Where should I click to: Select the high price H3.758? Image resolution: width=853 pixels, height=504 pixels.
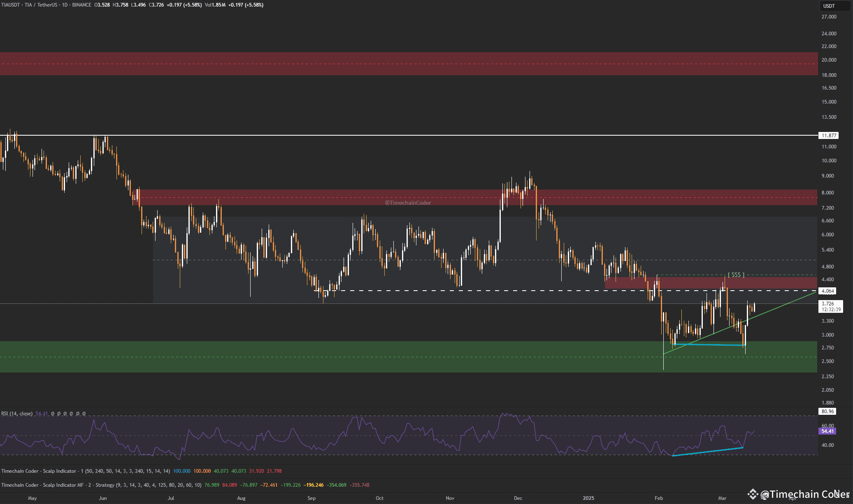pyautogui.click(x=120, y=5)
